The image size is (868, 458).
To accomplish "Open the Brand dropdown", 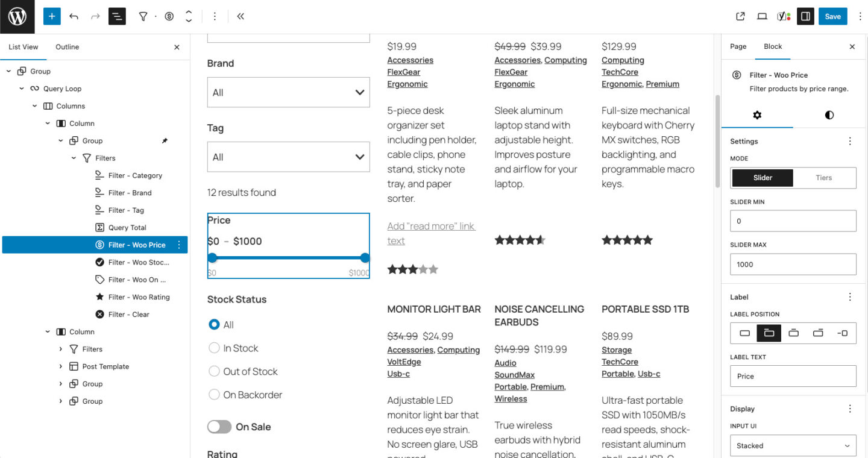I will (x=288, y=92).
